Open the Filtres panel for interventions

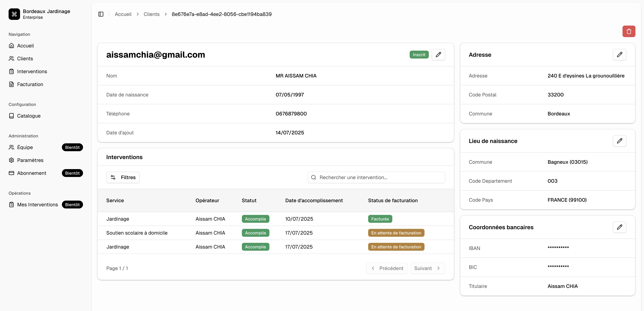click(123, 177)
